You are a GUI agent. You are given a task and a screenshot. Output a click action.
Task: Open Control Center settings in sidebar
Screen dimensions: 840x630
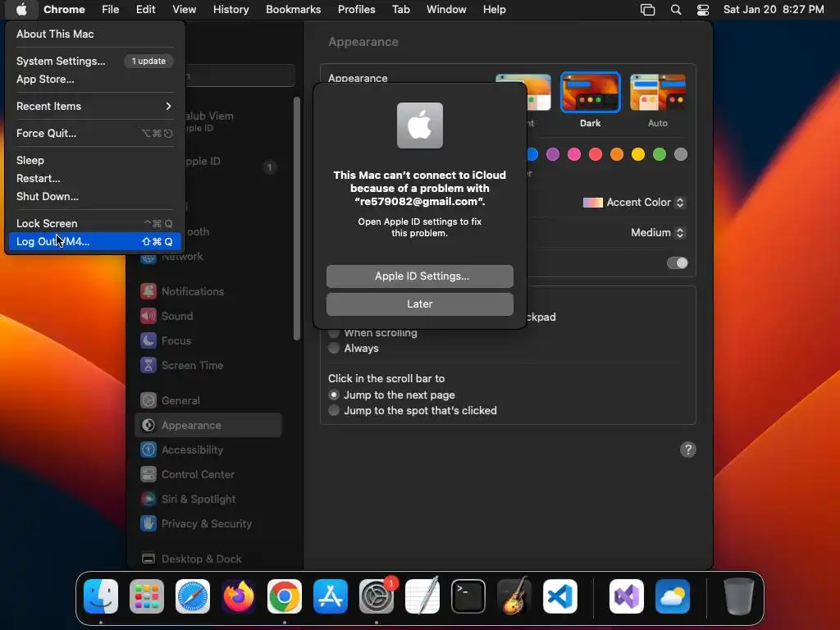tap(208, 475)
